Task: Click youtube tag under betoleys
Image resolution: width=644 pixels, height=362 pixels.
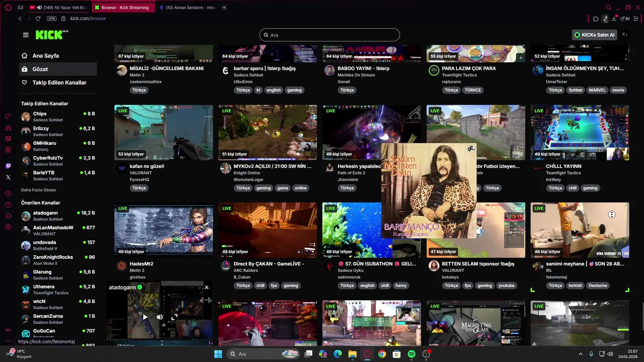Action: [x=506, y=286]
